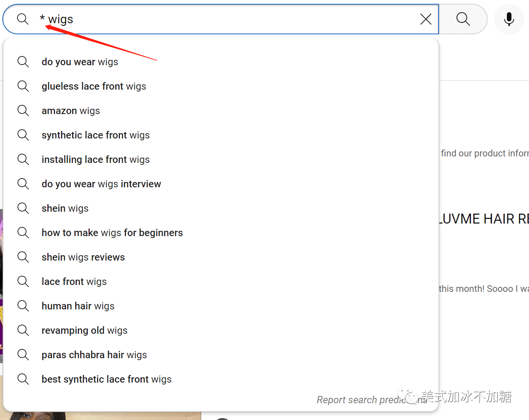Select 'how to make wigs for beginners'
The width and height of the screenshot is (529, 420).
(x=112, y=233)
